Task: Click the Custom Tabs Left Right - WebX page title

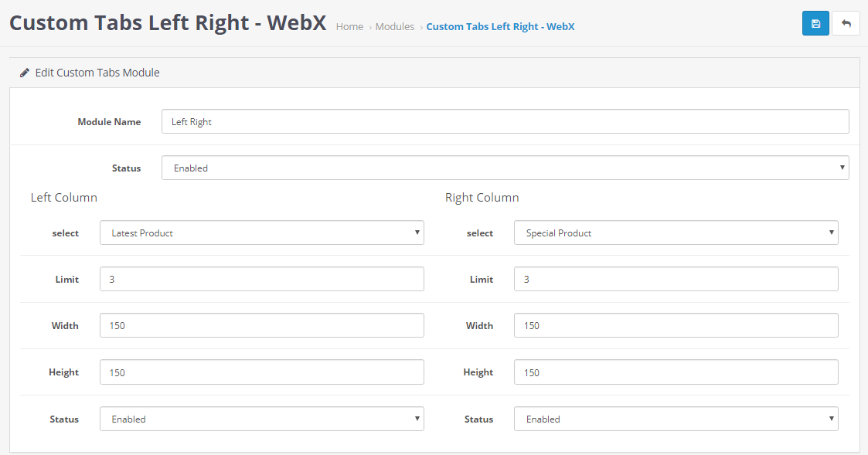Action: coord(168,22)
